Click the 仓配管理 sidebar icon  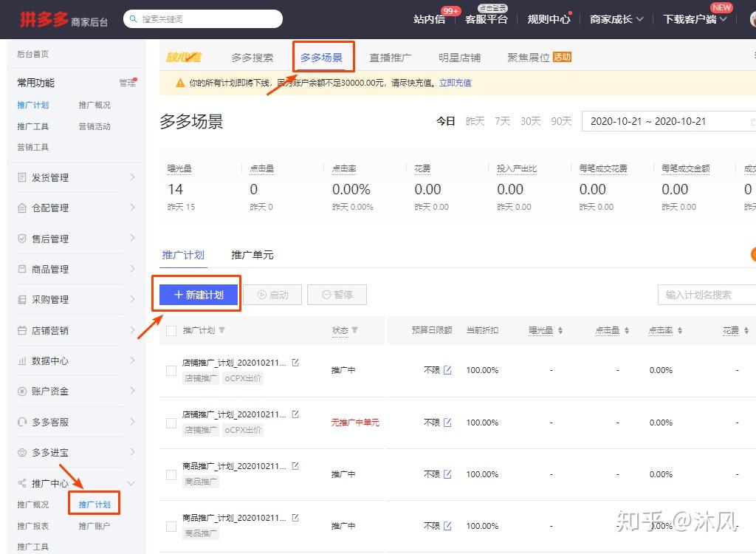tap(21, 208)
